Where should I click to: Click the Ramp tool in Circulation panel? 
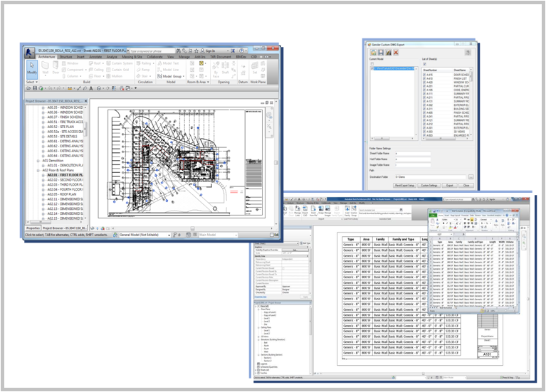pyautogui.click(x=144, y=70)
